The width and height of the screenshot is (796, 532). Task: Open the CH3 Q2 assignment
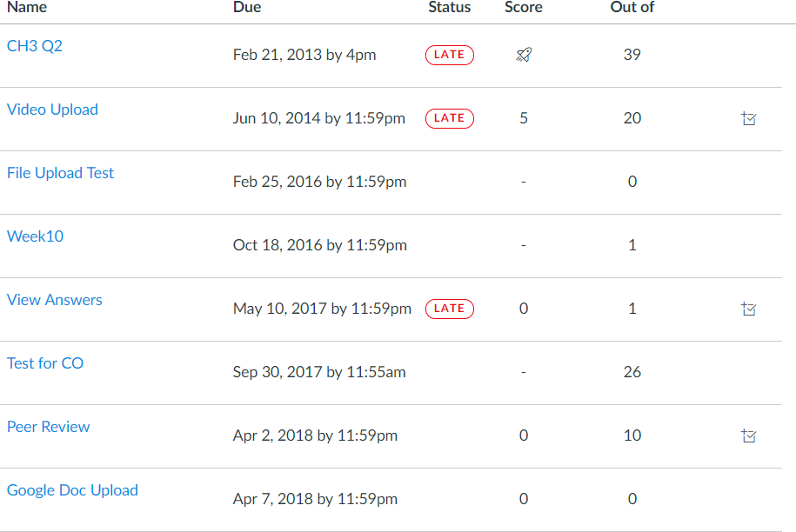tap(35, 46)
